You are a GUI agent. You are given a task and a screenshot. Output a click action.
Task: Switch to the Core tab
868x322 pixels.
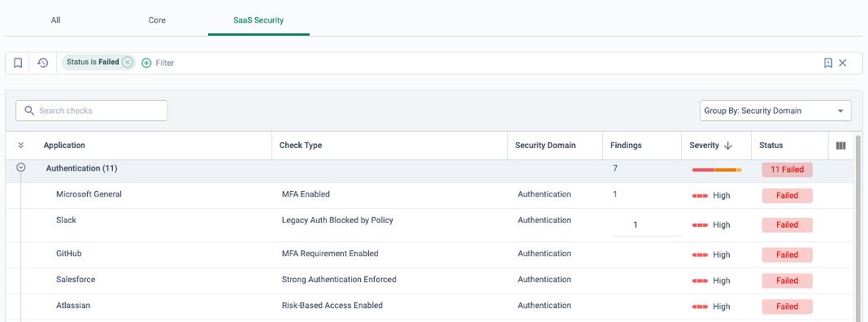tap(157, 20)
